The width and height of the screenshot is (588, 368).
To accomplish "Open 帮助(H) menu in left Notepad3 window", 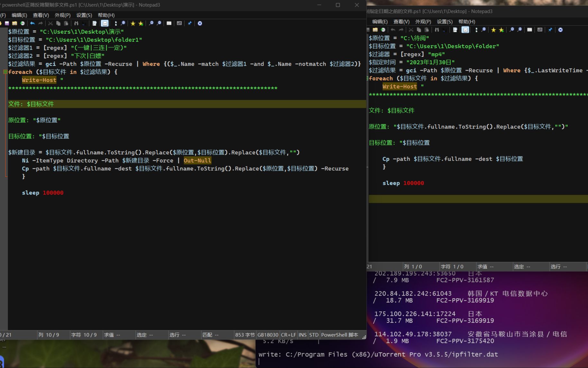I will click(106, 15).
